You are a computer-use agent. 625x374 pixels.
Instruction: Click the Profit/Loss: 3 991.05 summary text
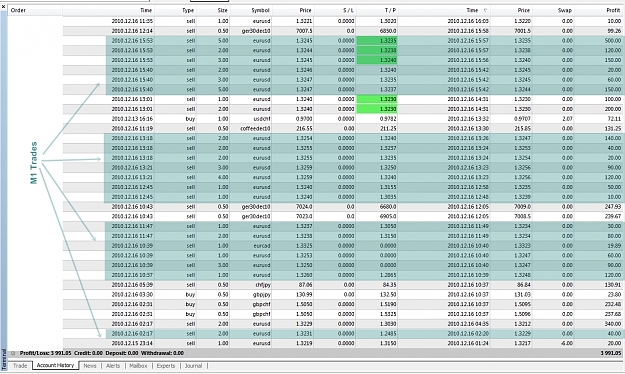(x=46, y=353)
